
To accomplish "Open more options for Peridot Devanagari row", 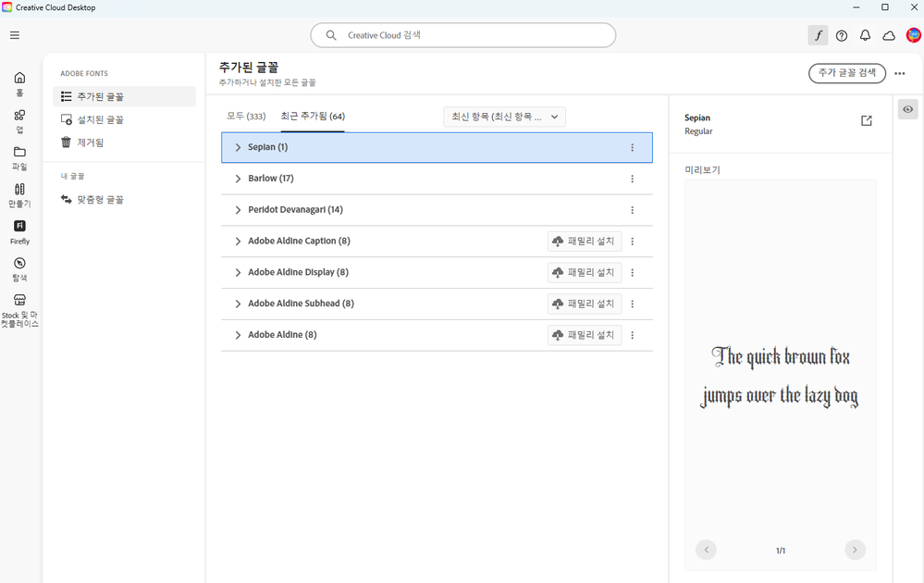I will 633,210.
